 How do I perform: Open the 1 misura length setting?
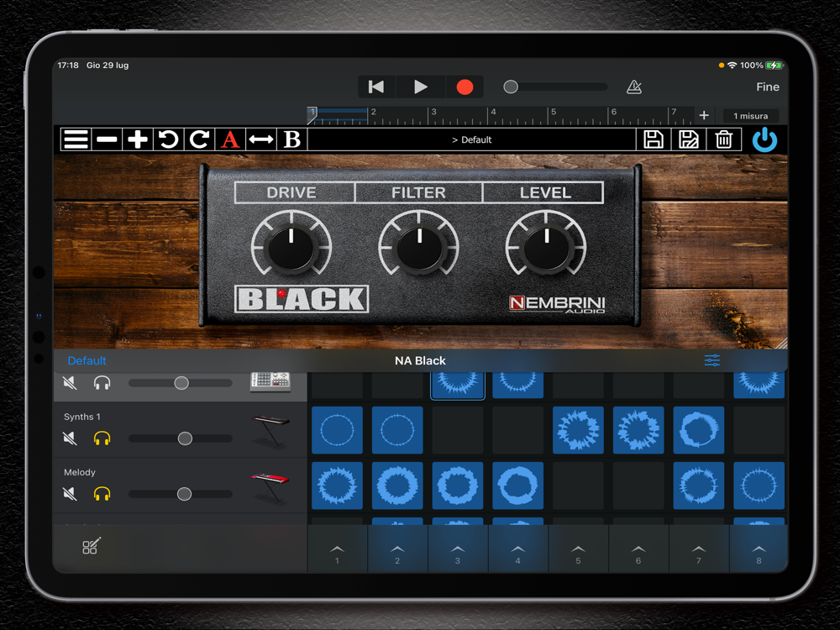pos(750,116)
